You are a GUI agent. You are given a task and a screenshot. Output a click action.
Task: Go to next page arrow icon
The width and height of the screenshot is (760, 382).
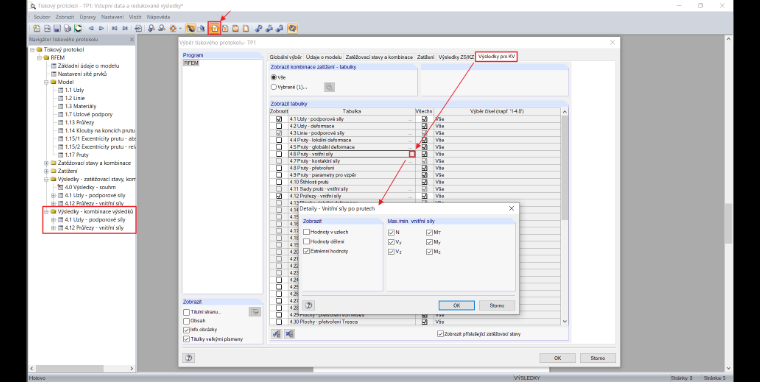point(101,29)
